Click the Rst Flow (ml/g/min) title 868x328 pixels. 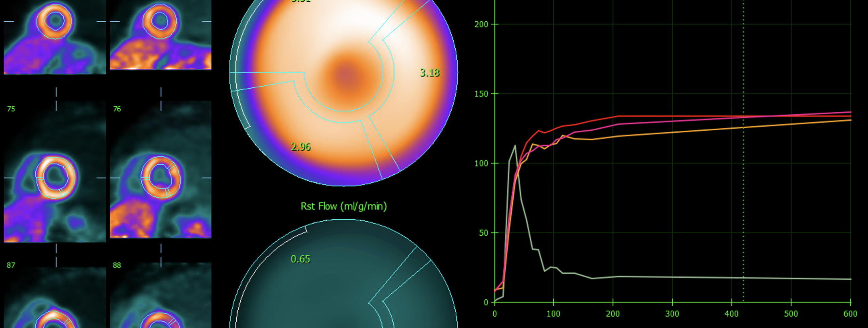(344, 206)
